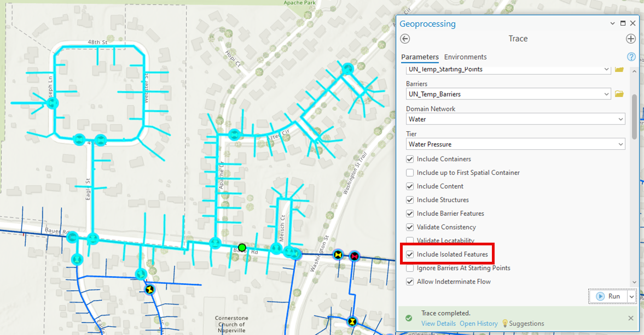Switch to Parameters tab
644x335 pixels.
click(420, 57)
